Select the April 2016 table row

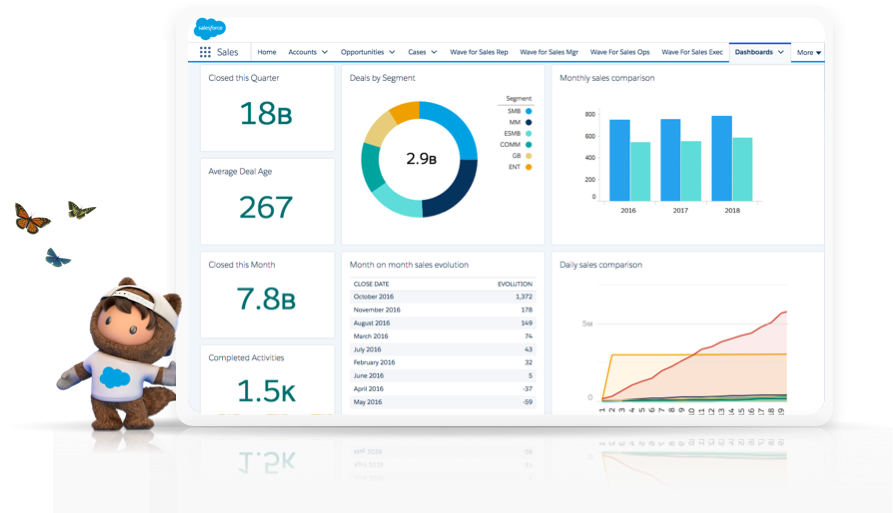point(443,388)
